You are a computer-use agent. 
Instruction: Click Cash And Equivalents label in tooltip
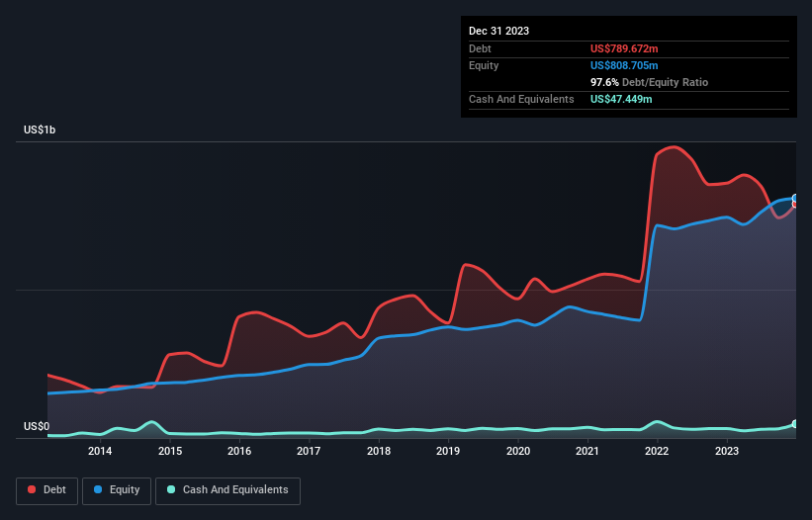point(521,99)
